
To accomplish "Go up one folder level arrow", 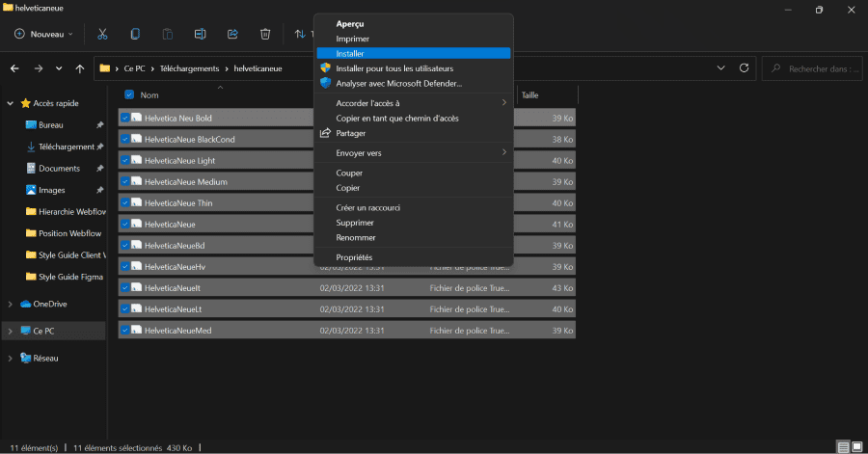I will tap(80, 68).
